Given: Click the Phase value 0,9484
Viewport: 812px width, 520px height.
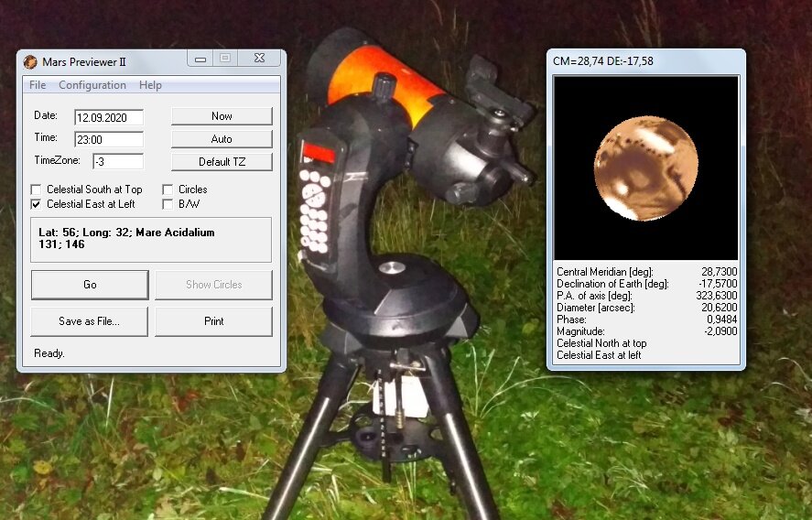Looking at the screenshot, I should point(722,319).
